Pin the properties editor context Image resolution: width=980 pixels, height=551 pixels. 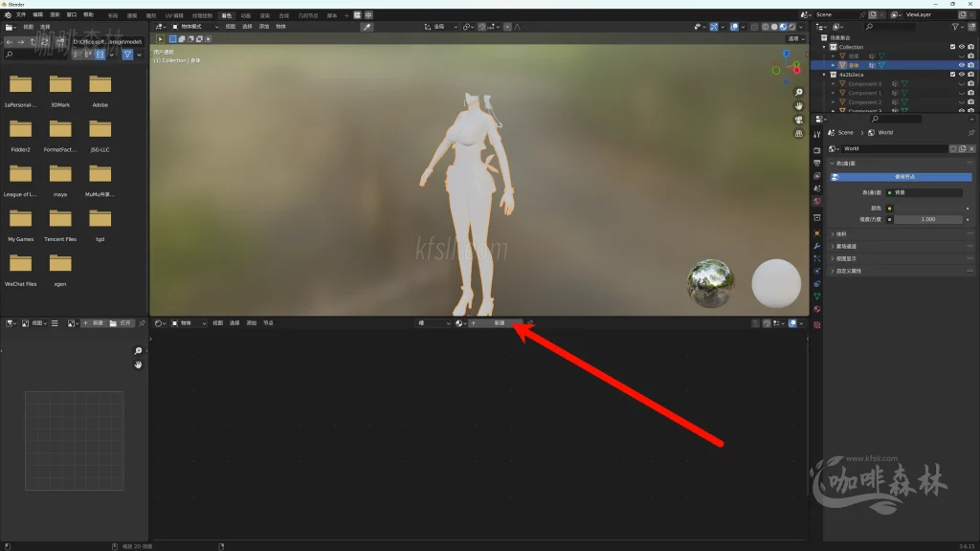971,132
